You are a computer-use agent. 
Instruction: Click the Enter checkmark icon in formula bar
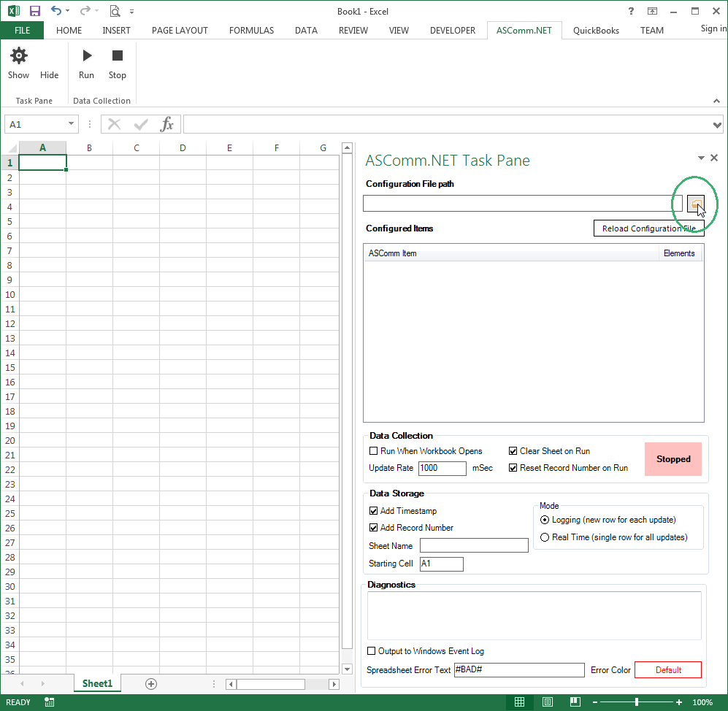click(141, 124)
